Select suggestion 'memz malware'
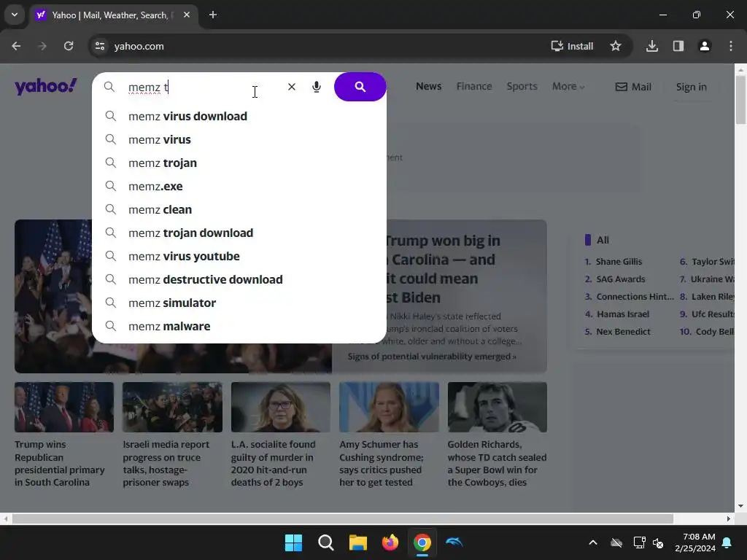Image resolution: width=747 pixels, height=560 pixels. pos(239,326)
